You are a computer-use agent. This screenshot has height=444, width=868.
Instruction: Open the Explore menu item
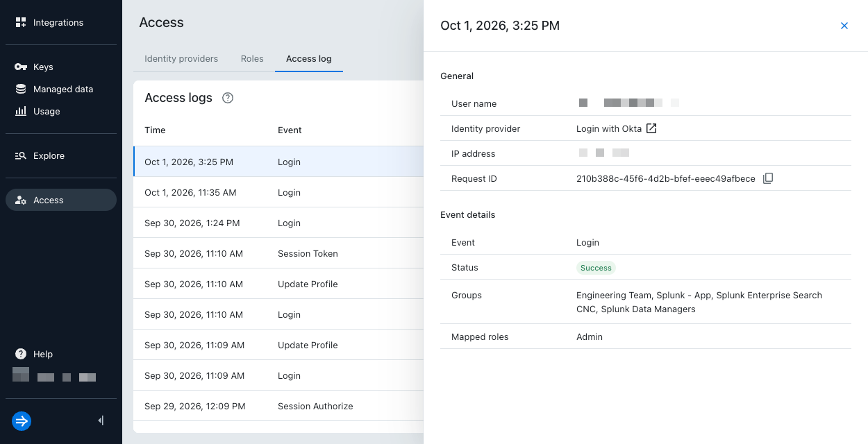[x=61, y=155]
